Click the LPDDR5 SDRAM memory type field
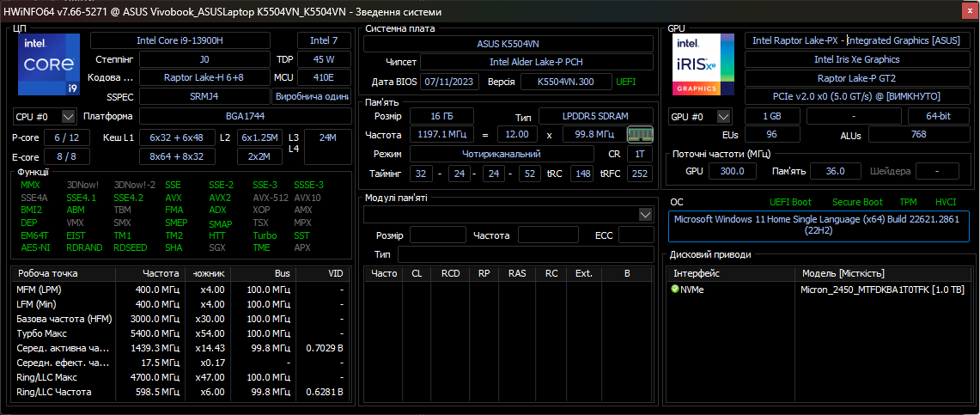This screenshot has width=980, height=415. tap(594, 116)
